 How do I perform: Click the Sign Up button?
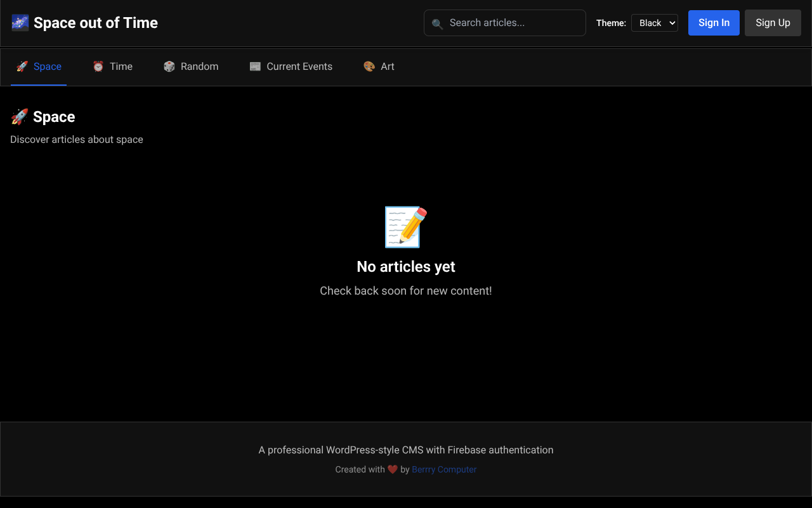773,22
